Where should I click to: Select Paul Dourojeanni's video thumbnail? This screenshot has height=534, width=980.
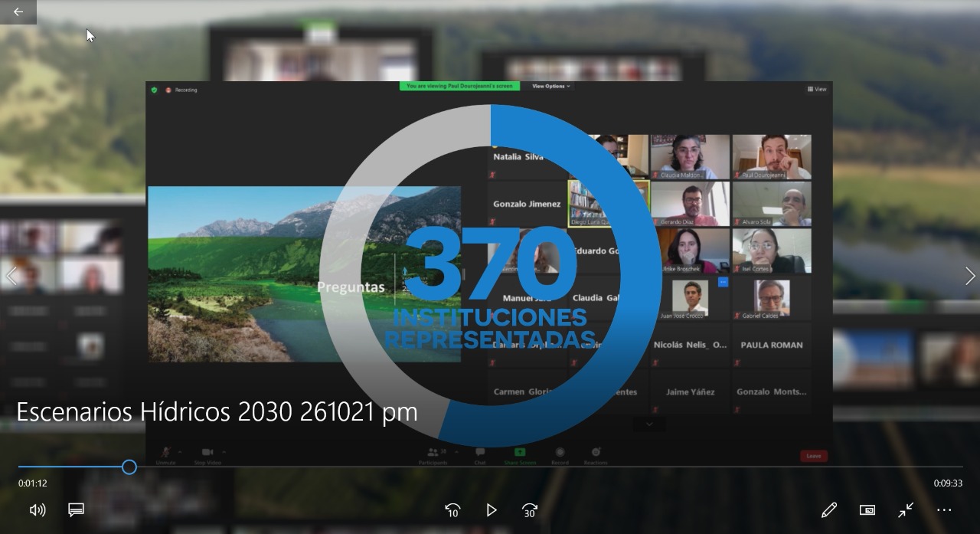click(x=771, y=156)
